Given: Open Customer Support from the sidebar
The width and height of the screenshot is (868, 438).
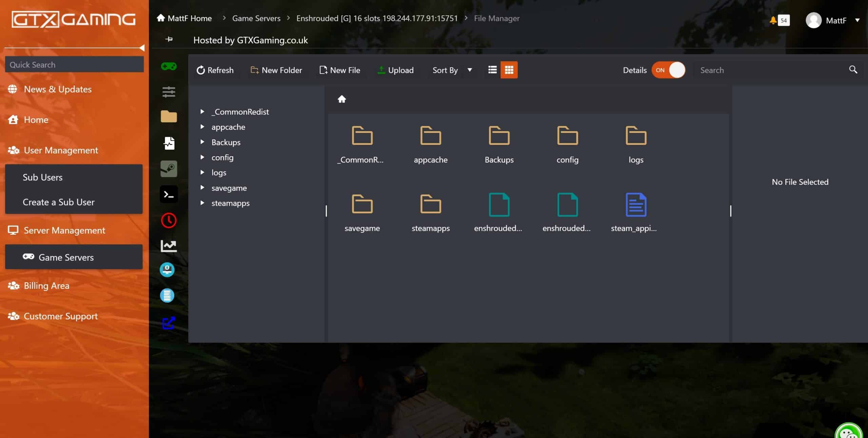Looking at the screenshot, I should (60, 316).
